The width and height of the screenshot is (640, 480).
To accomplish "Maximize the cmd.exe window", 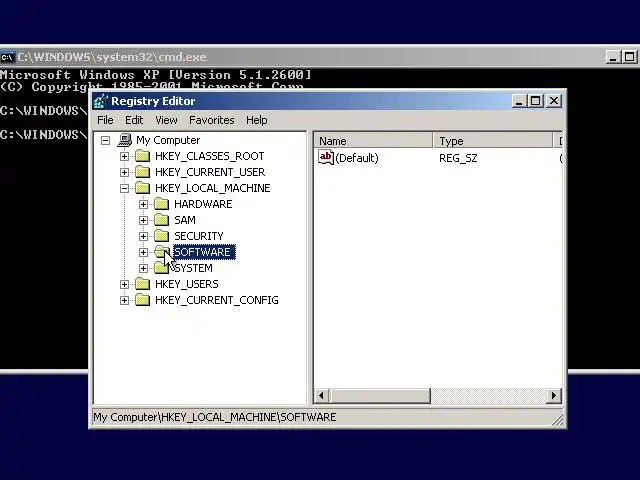I will coord(630,57).
